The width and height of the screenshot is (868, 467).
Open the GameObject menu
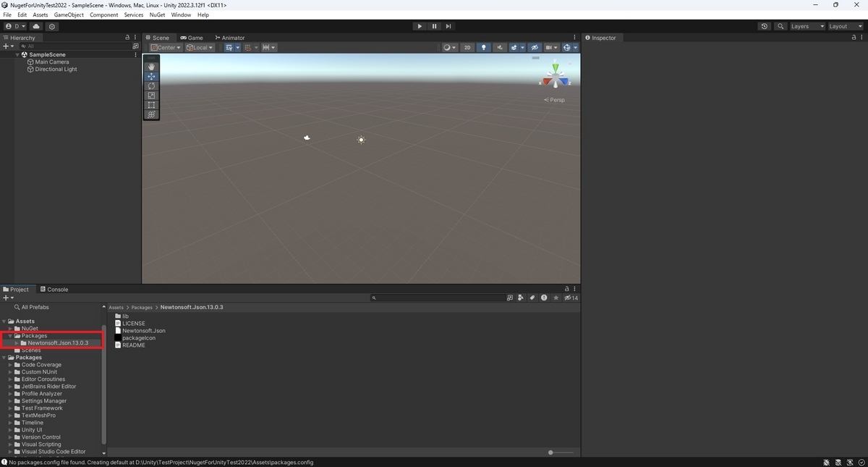[69, 14]
